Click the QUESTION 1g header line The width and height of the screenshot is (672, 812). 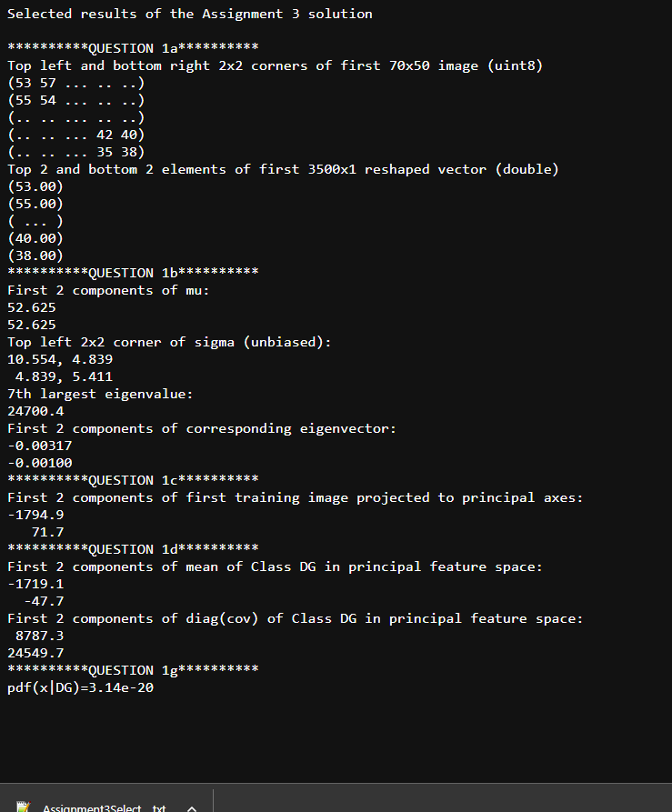point(133,670)
